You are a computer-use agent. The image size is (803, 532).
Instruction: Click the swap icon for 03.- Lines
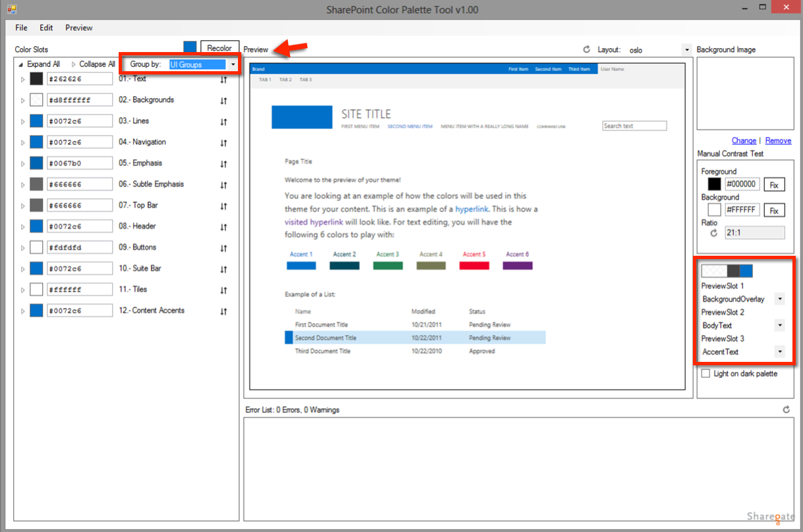(x=223, y=122)
